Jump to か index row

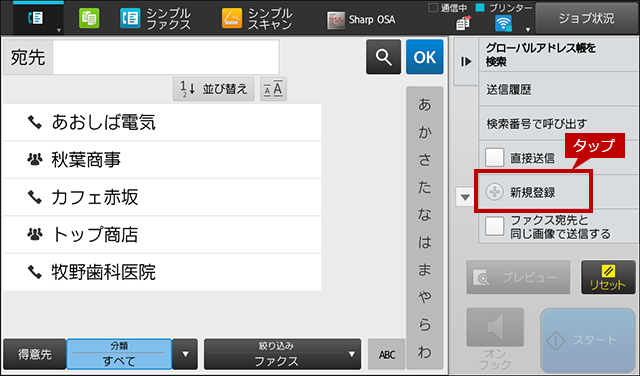coord(424,132)
